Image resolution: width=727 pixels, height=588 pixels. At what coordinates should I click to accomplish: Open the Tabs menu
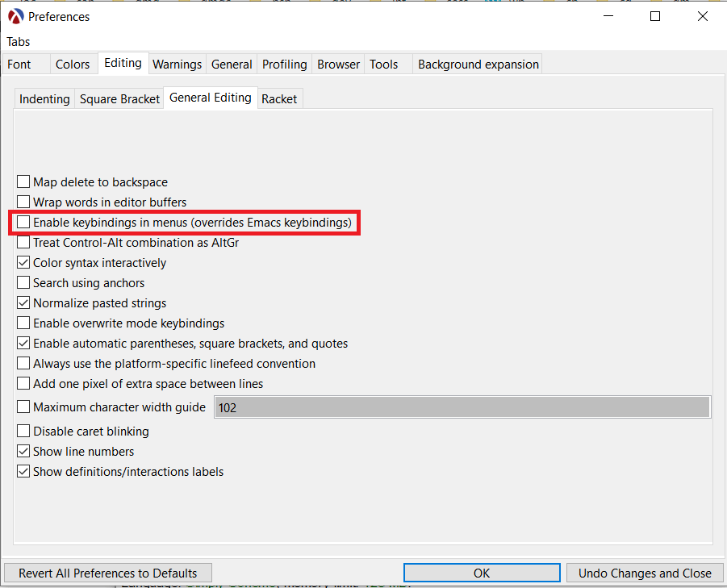pyautogui.click(x=19, y=42)
